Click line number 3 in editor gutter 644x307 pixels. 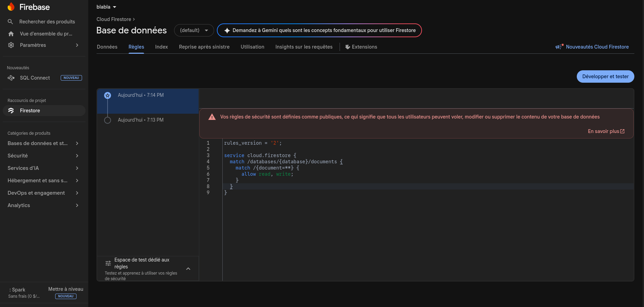(x=208, y=156)
